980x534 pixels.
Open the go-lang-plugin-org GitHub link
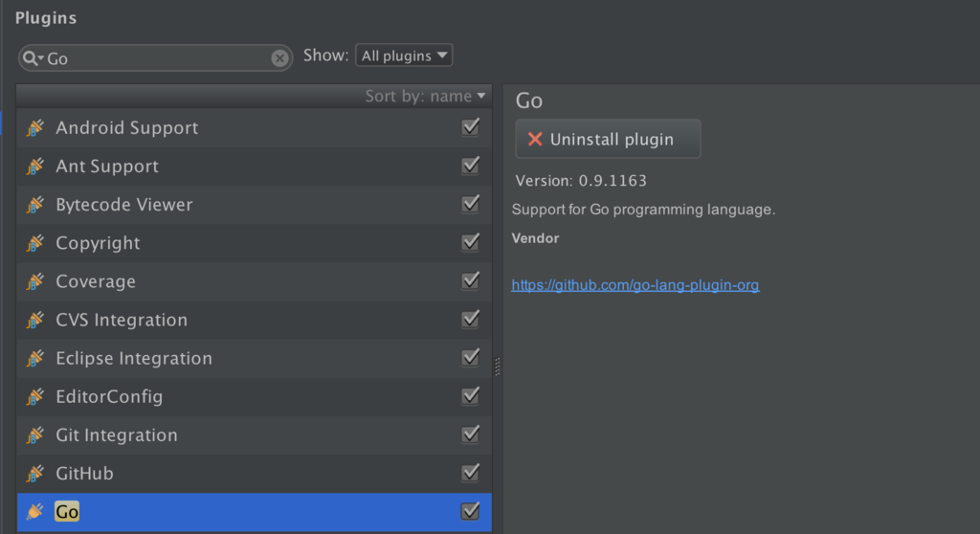[635, 285]
